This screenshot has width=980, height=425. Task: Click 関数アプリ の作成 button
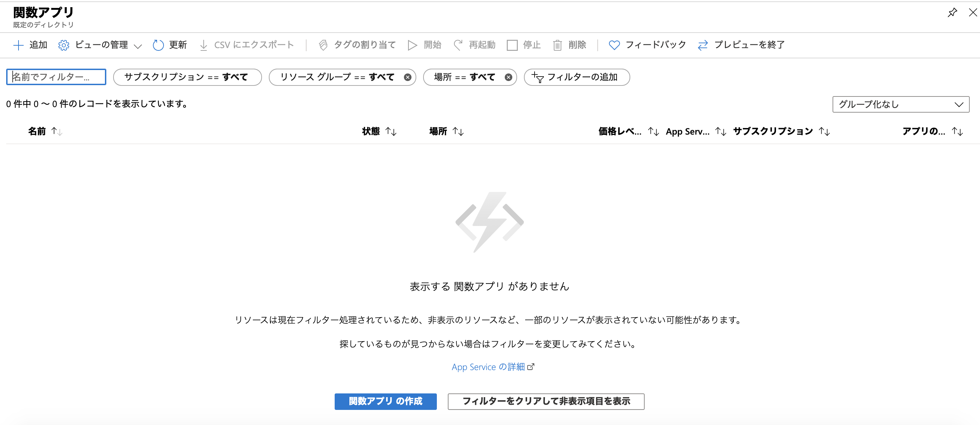[385, 401]
